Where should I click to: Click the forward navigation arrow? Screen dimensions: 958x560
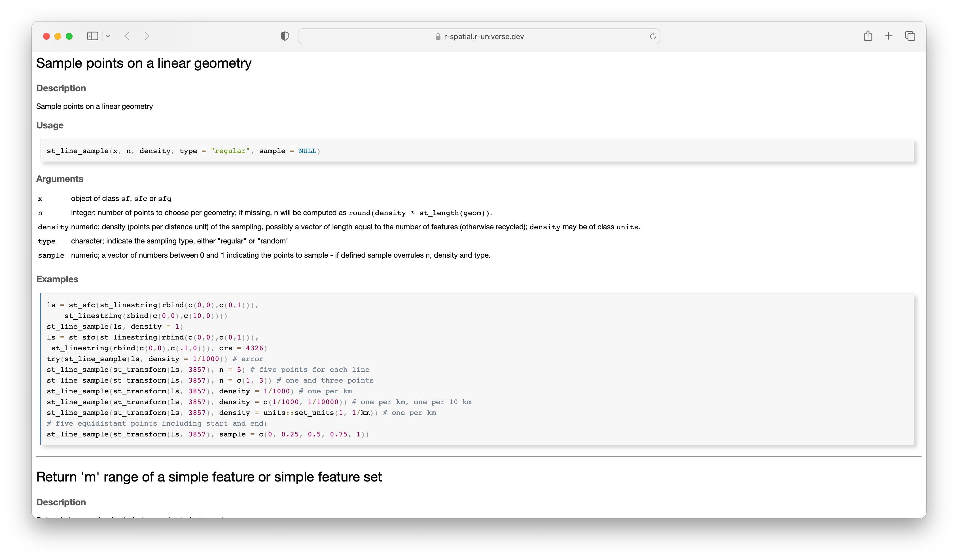147,36
